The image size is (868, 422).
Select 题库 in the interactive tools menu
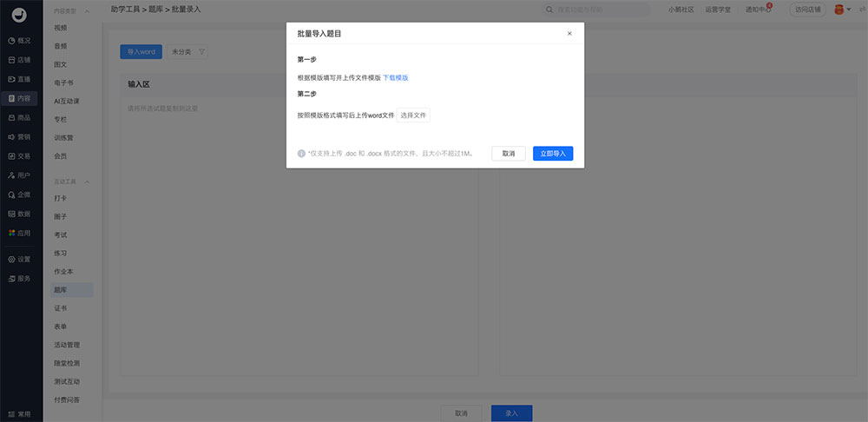(x=61, y=290)
